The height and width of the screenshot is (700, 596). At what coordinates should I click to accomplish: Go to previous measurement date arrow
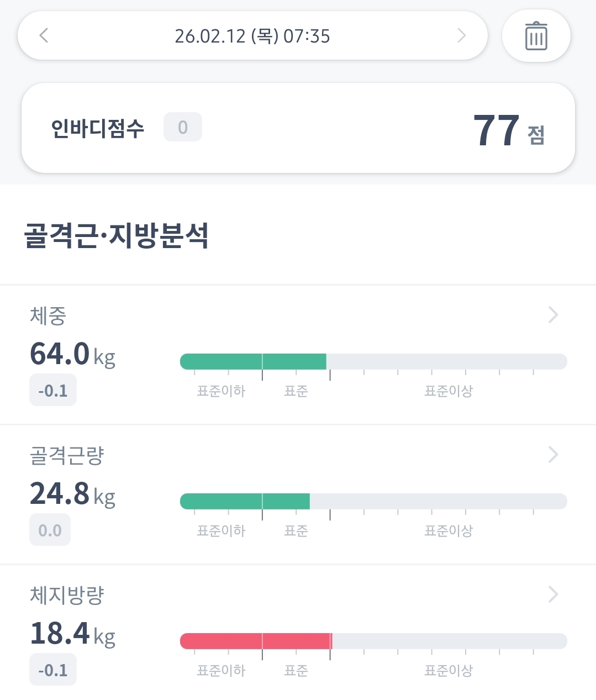(x=44, y=36)
